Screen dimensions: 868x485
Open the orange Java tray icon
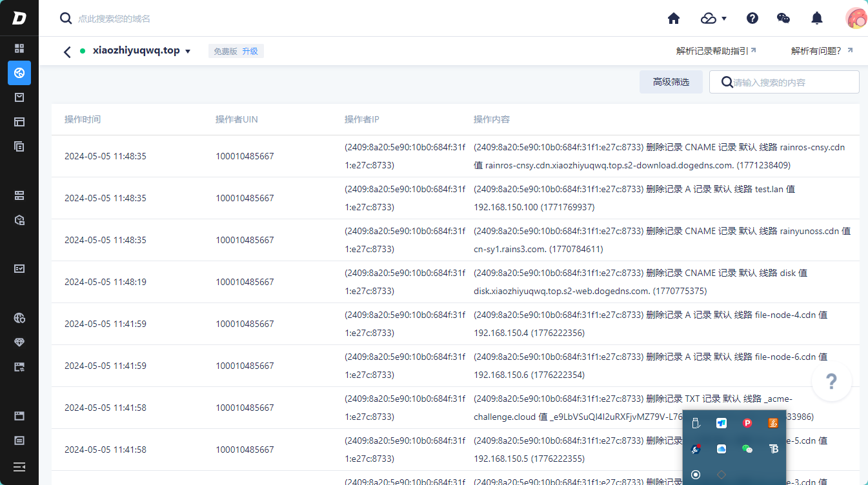[x=773, y=423]
